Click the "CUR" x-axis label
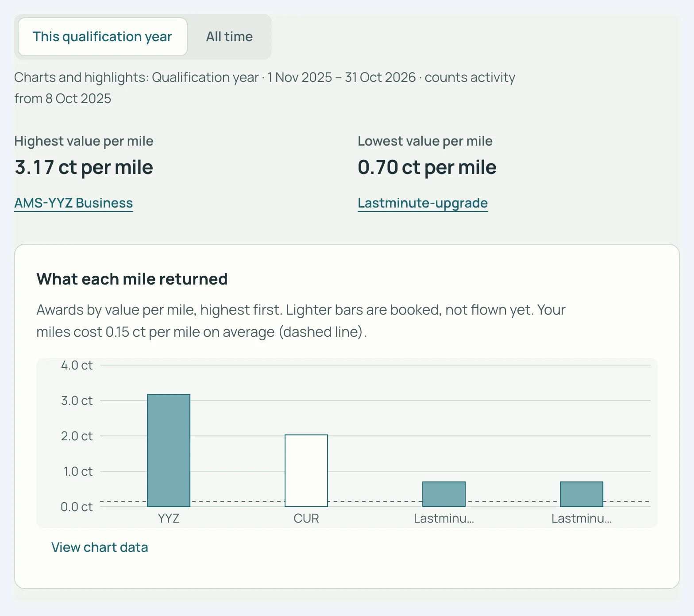The width and height of the screenshot is (694, 616). pyautogui.click(x=306, y=518)
